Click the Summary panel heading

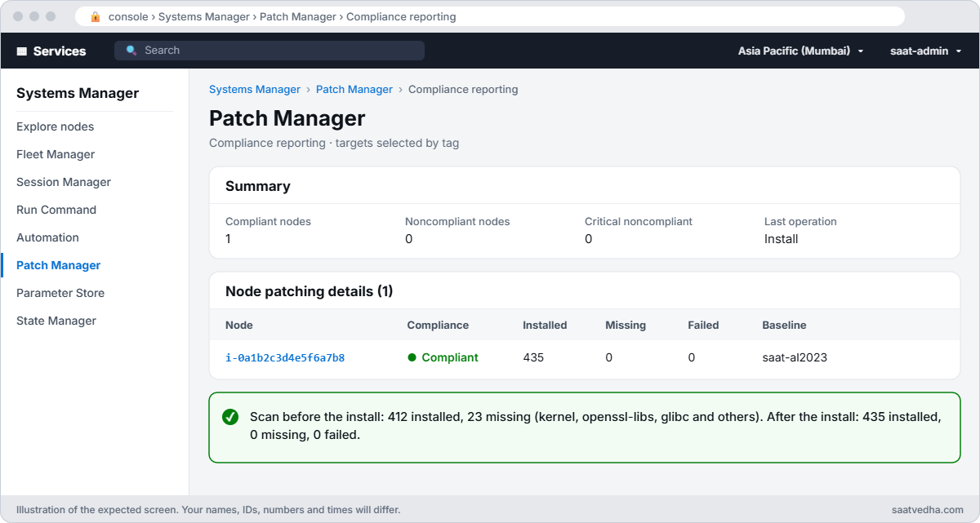(258, 186)
